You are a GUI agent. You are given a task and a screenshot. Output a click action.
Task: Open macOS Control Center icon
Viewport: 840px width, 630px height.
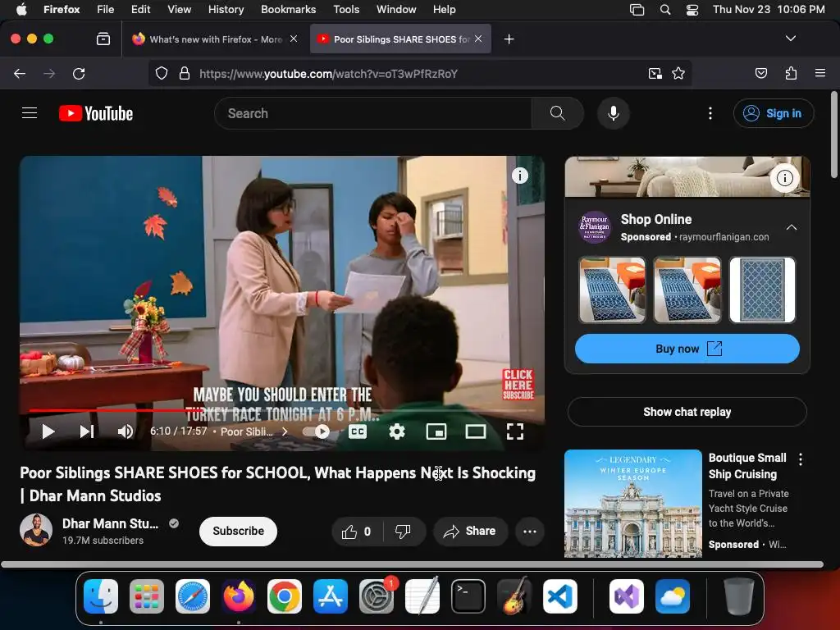[692, 9]
